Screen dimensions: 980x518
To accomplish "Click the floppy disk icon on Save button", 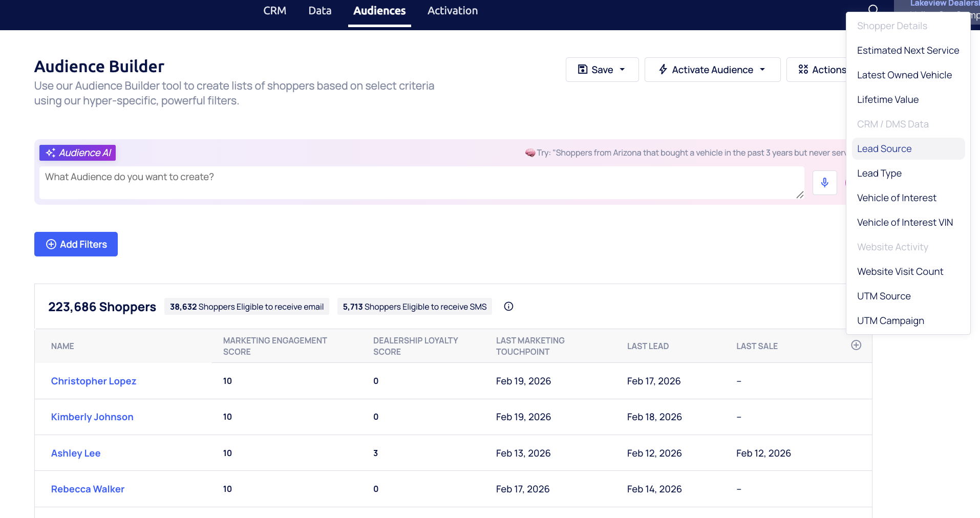I will click(x=583, y=69).
